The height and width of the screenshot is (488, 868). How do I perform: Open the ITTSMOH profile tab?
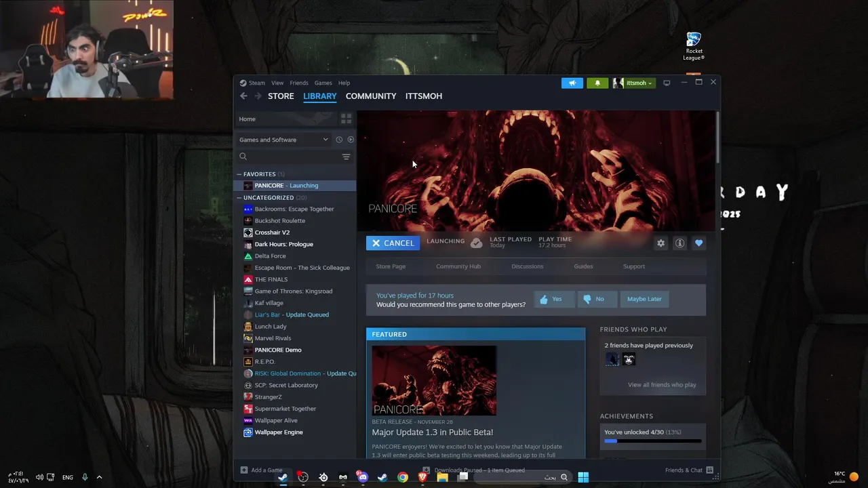tap(424, 96)
